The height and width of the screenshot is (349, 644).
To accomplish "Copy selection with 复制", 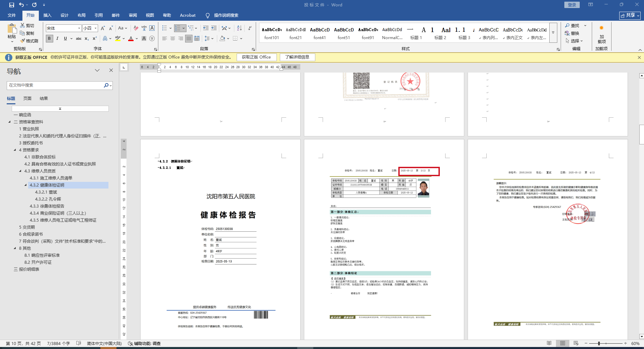I will click(27, 33).
